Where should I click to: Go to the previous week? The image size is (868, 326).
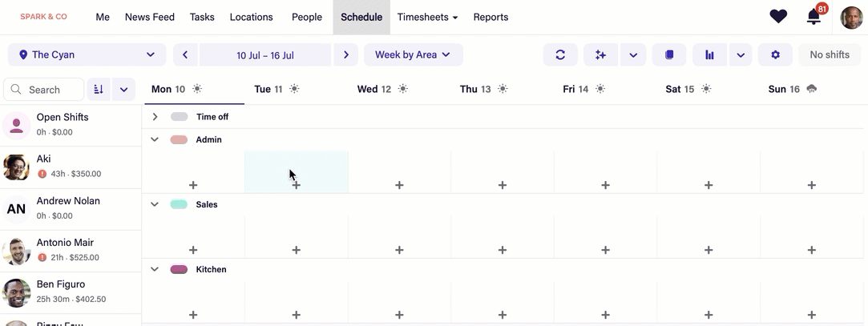point(185,54)
